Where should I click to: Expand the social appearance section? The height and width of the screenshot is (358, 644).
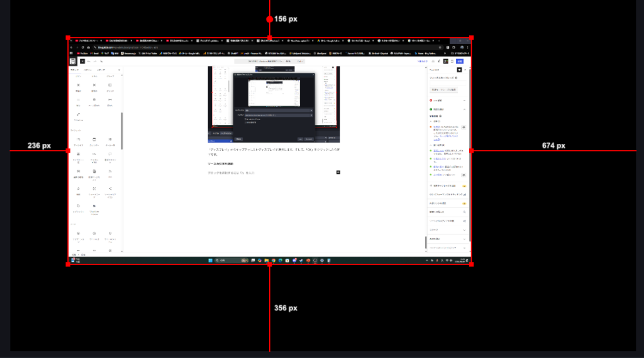click(447, 221)
